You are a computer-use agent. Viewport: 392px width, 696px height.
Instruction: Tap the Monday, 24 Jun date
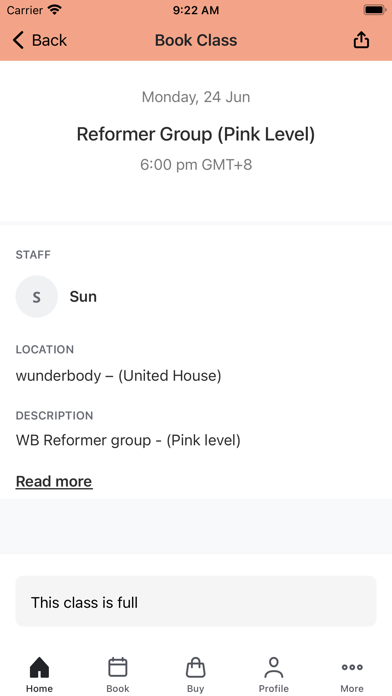click(x=196, y=97)
